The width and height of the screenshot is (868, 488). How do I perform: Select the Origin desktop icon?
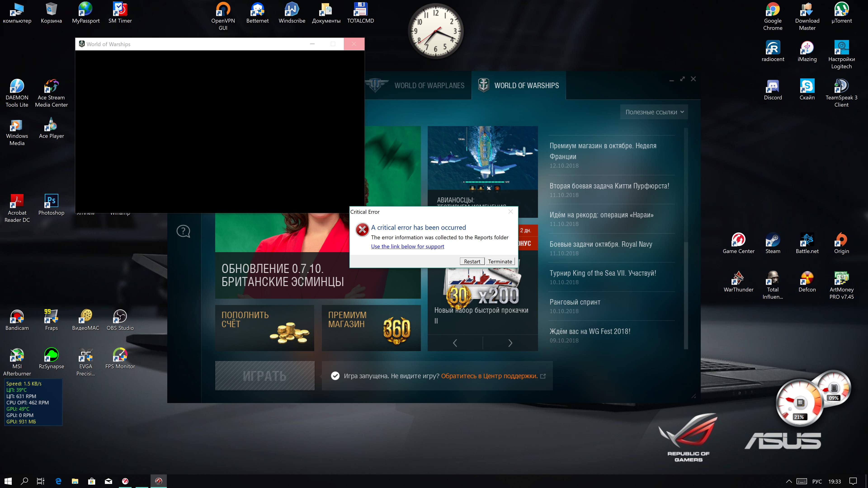coord(841,244)
